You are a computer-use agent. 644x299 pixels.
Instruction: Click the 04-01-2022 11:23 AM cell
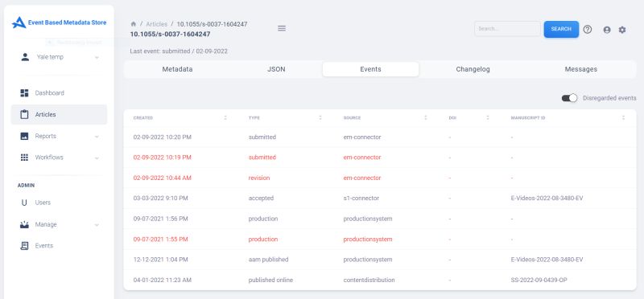[x=163, y=281]
